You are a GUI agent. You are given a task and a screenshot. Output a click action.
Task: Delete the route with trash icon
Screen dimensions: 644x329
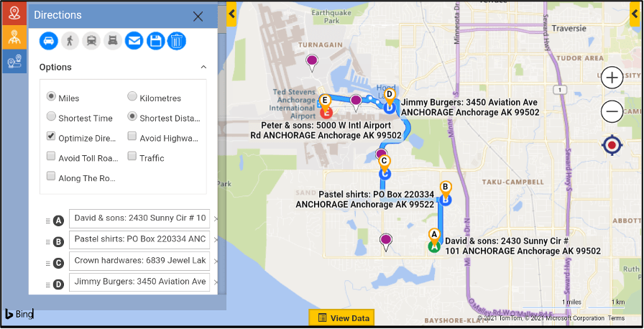176,41
